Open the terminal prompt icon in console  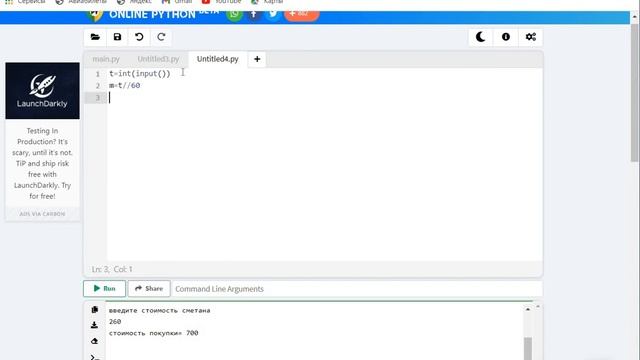pyautogui.click(x=94, y=357)
